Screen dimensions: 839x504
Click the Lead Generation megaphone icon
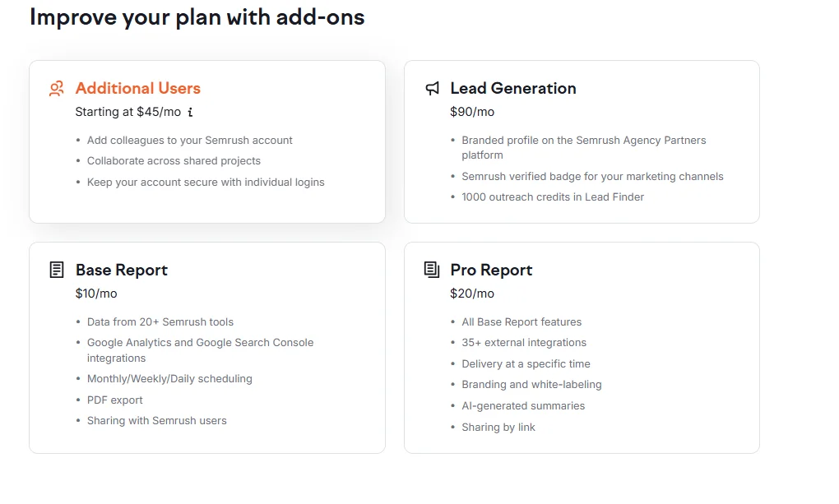coord(432,89)
